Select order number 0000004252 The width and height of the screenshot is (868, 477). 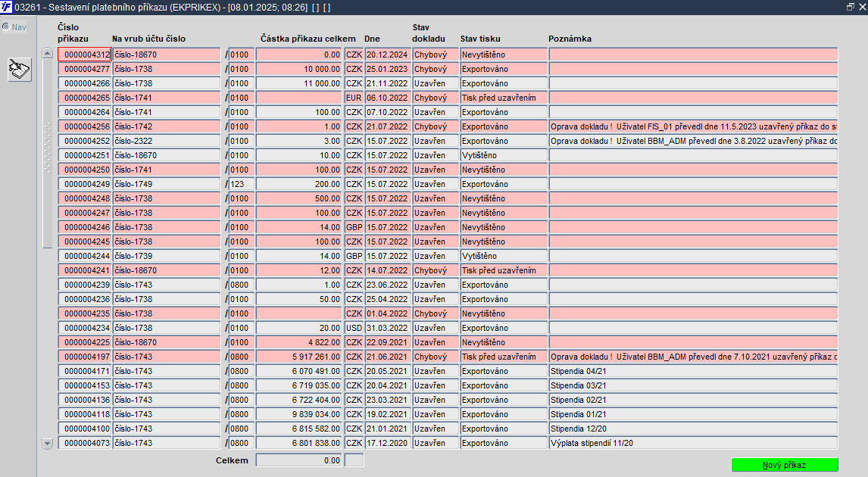click(x=85, y=141)
